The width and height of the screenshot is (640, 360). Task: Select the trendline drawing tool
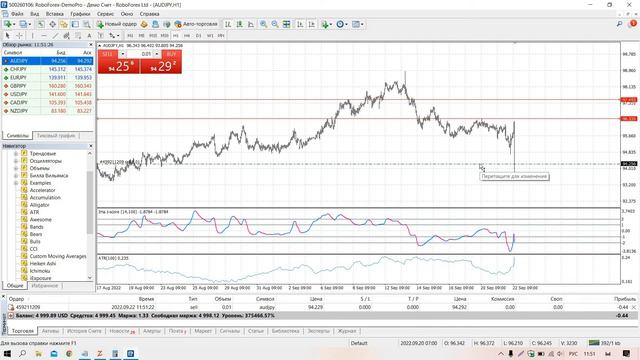(55, 36)
